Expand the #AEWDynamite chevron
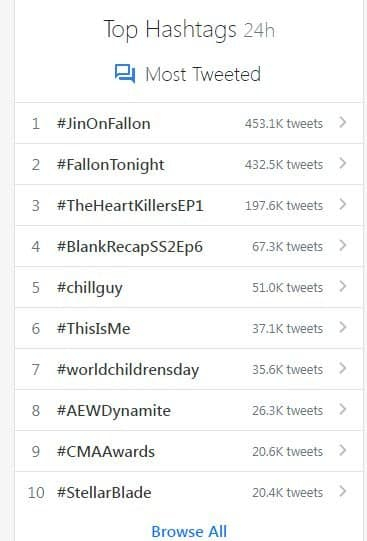The image size is (367, 541). tap(343, 410)
